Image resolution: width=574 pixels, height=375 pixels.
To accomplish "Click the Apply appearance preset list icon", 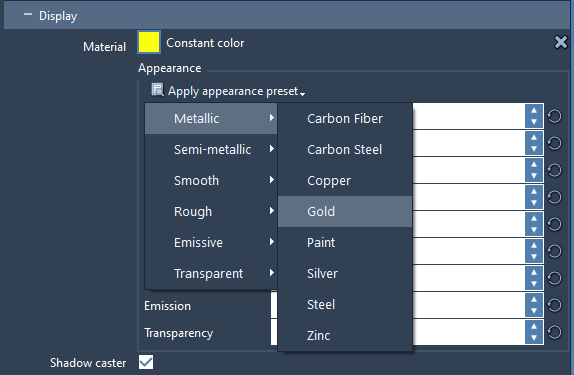I will [157, 90].
